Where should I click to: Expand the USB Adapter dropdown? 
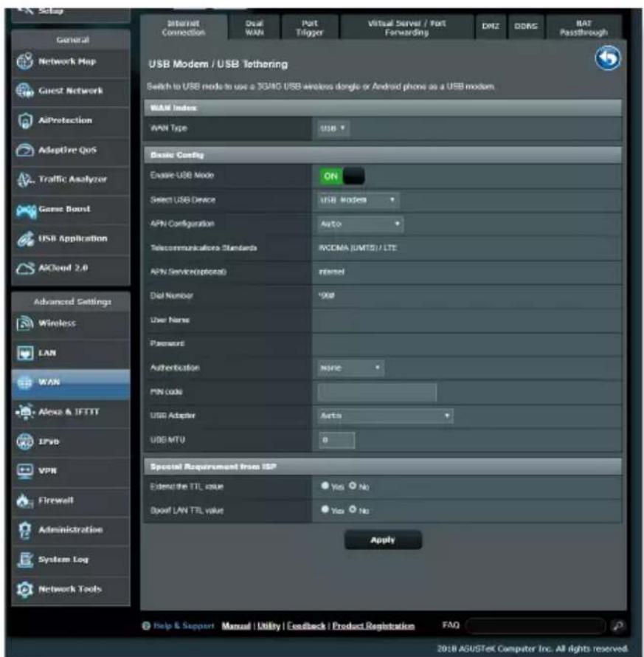click(x=385, y=415)
